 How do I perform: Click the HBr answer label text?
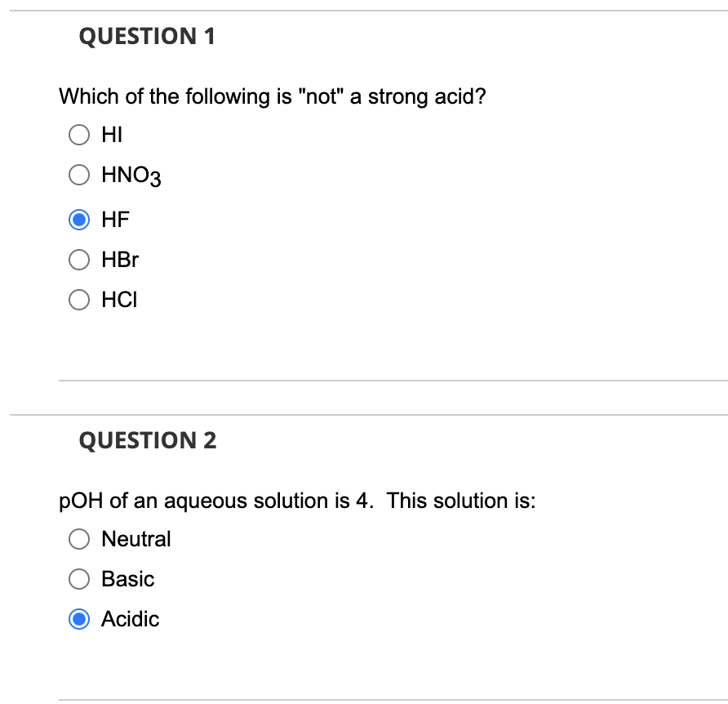(119, 260)
